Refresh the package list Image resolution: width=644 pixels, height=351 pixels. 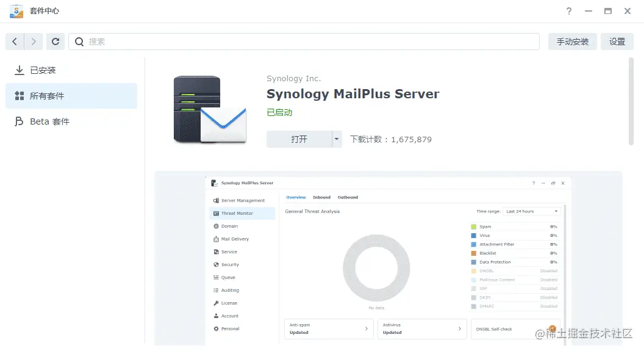click(x=55, y=42)
